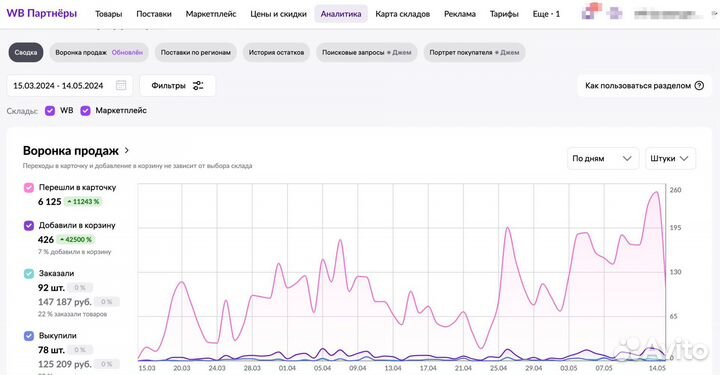Uncheck the Добавили в корзину series
Viewport: 720px width, 375px height.
28,225
